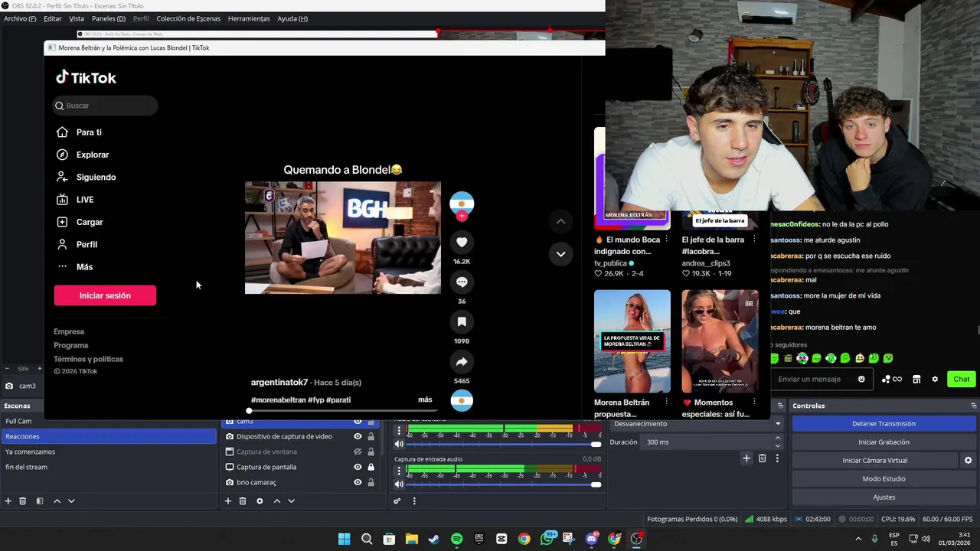Increase transition duration with up arrow
Viewport: 980px width, 551px height.
(x=778, y=439)
